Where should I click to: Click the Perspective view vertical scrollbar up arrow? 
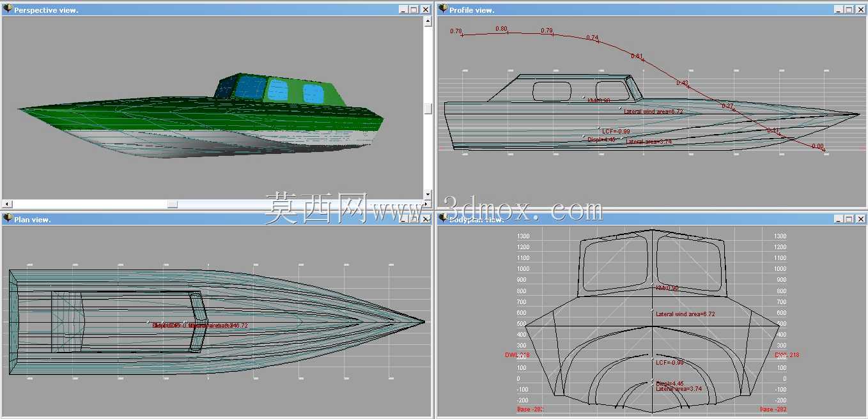pyautogui.click(x=428, y=21)
